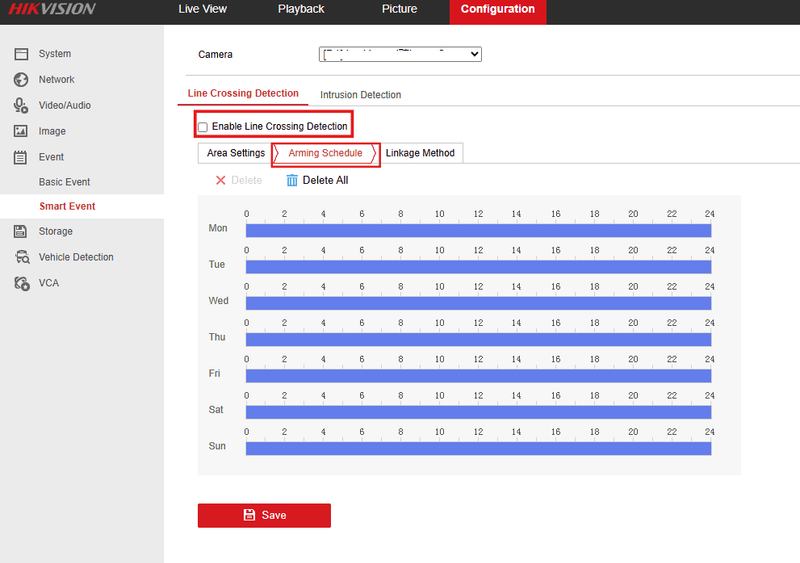Click the Storage disk icon
The height and width of the screenshot is (563, 800).
(x=20, y=231)
